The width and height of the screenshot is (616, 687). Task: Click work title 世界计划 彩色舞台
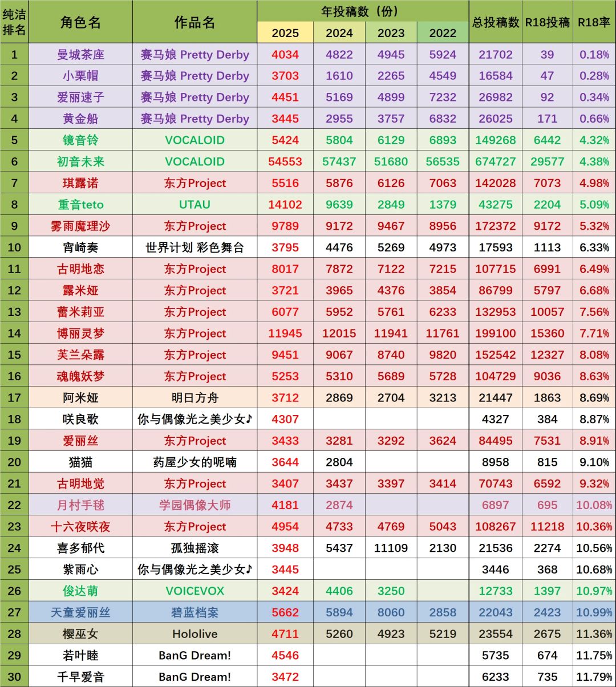pyautogui.click(x=194, y=247)
